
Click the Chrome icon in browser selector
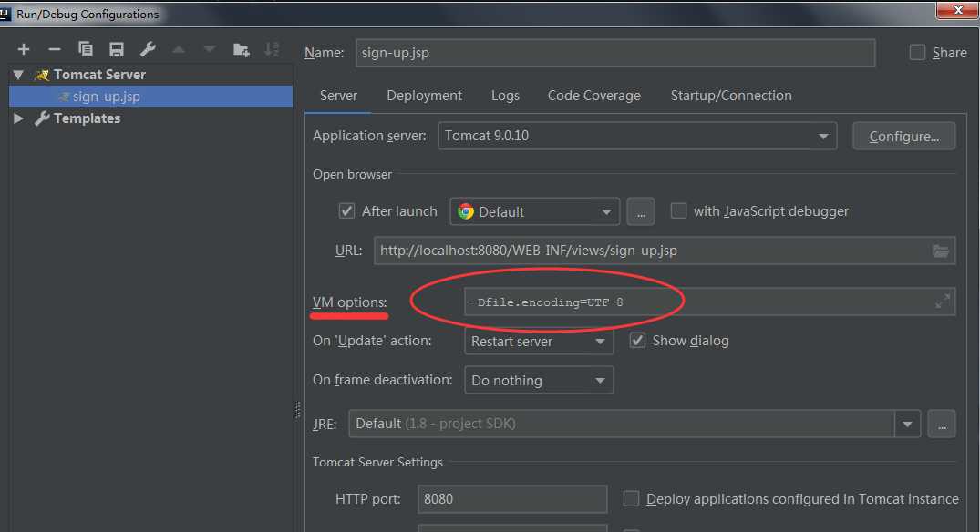[x=466, y=211]
